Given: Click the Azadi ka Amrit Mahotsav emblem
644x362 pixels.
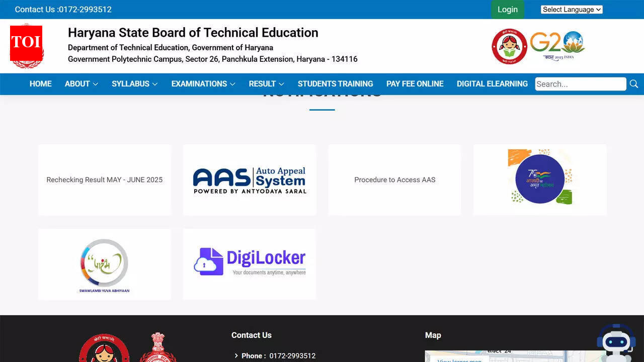Looking at the screenshot, I should 540,176.
